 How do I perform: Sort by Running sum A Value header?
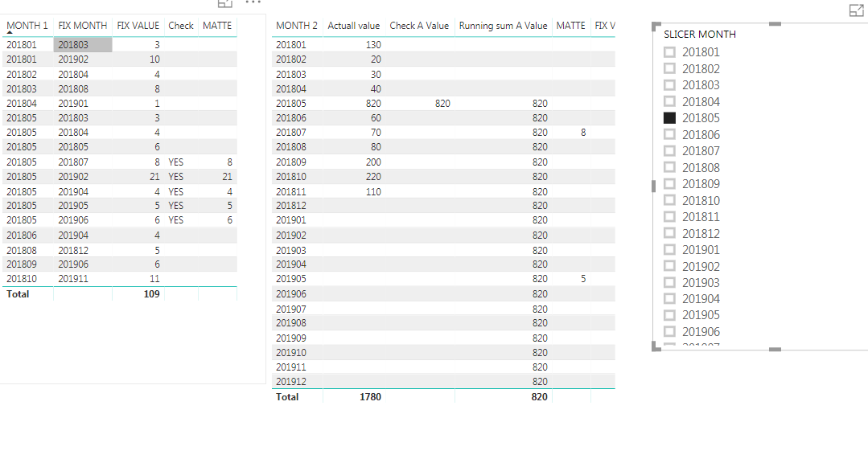coord(504,26)
